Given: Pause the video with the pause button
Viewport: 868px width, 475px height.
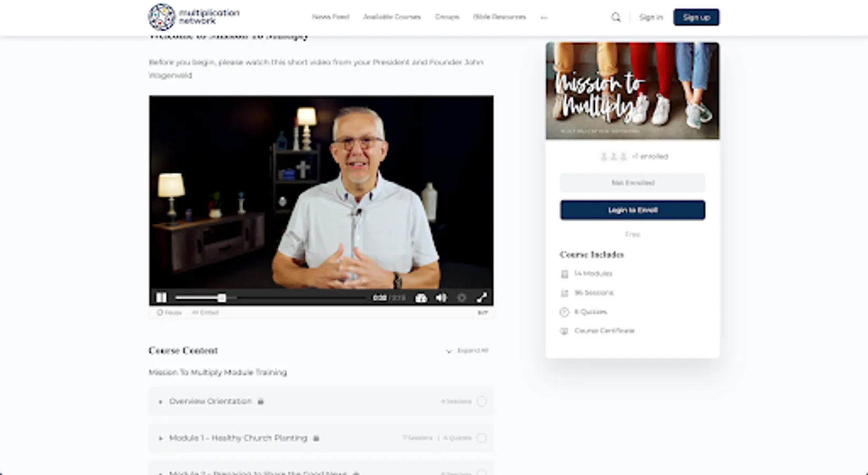Looking at the screenshot, I should 161,298.
